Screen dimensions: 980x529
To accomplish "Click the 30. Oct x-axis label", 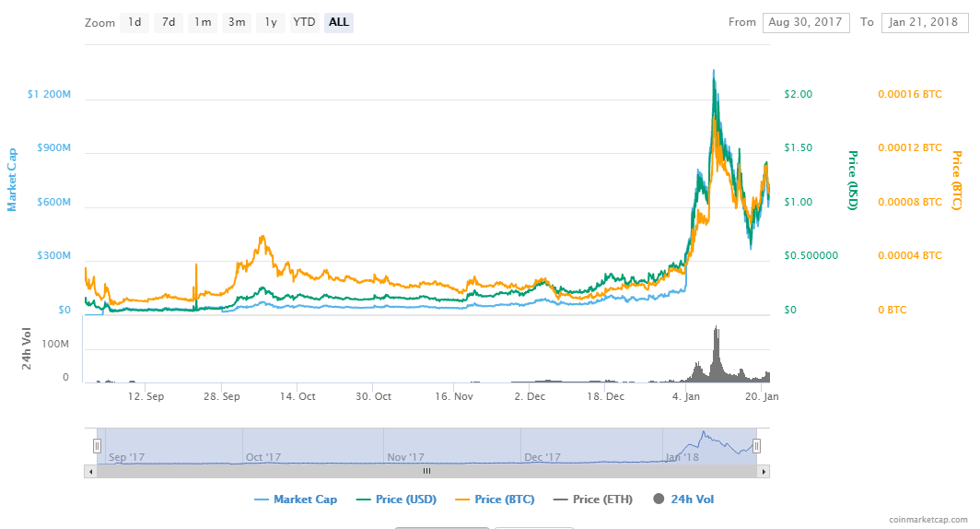I will coord(373,396).
